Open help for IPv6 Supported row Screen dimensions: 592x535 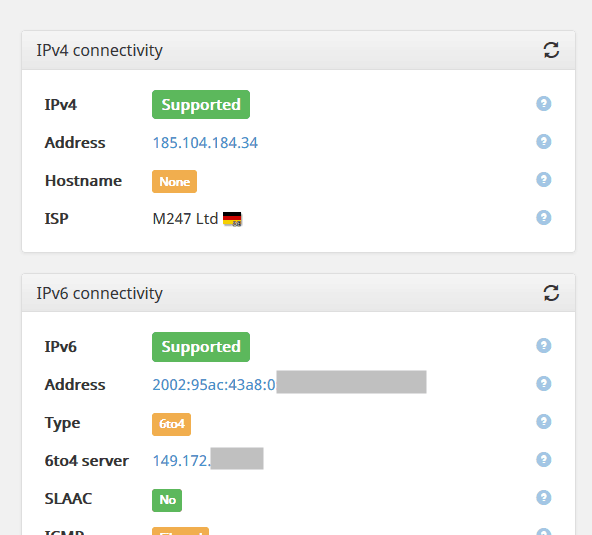pyautogui.click(x=544, y=345)
